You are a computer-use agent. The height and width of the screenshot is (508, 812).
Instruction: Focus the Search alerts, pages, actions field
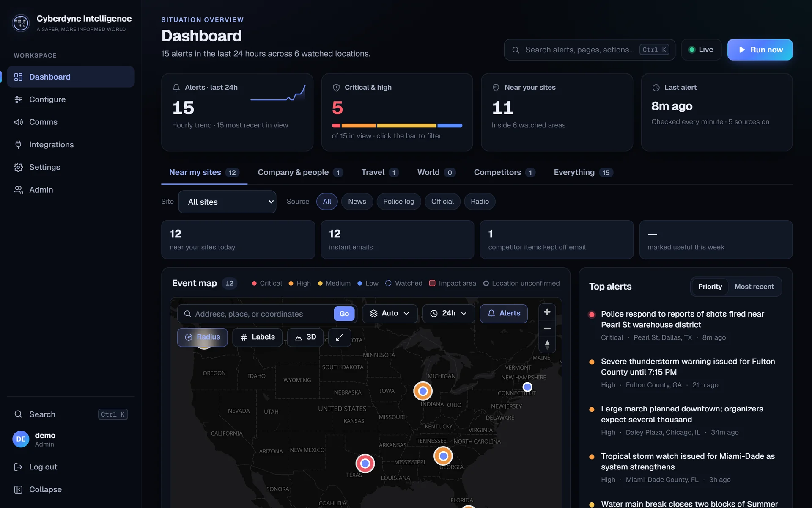[589, 50]
